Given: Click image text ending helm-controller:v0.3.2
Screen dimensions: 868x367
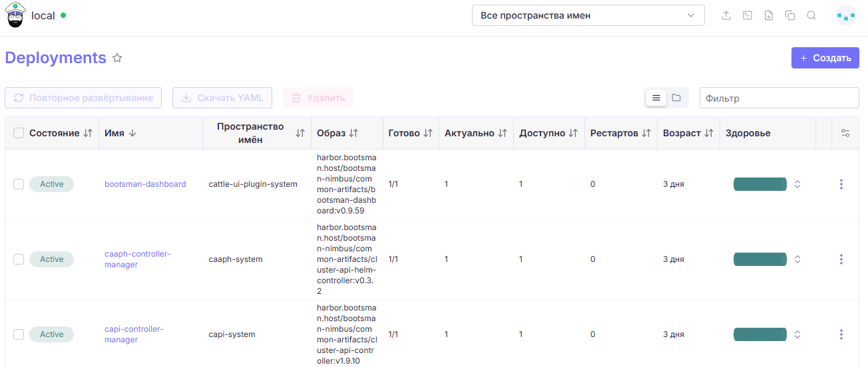Looking at the screenshot, I should pos(346,259).
